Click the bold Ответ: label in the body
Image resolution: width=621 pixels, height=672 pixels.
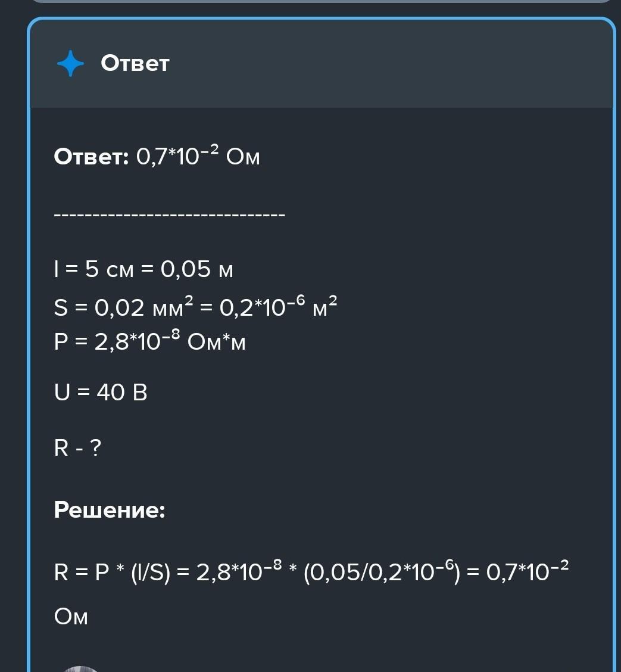pos(91,157)
